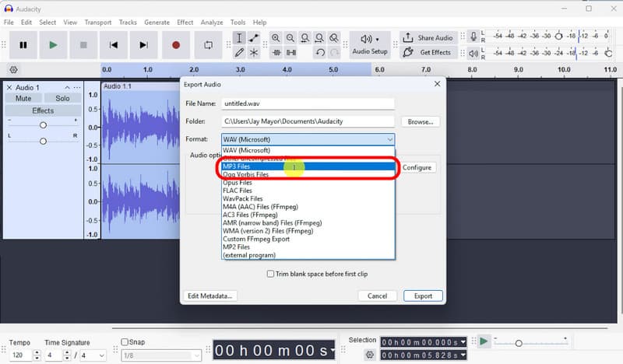
Task: Close the Audio 1 track with X
Action: pyautogui.click(x=9, y=87)
